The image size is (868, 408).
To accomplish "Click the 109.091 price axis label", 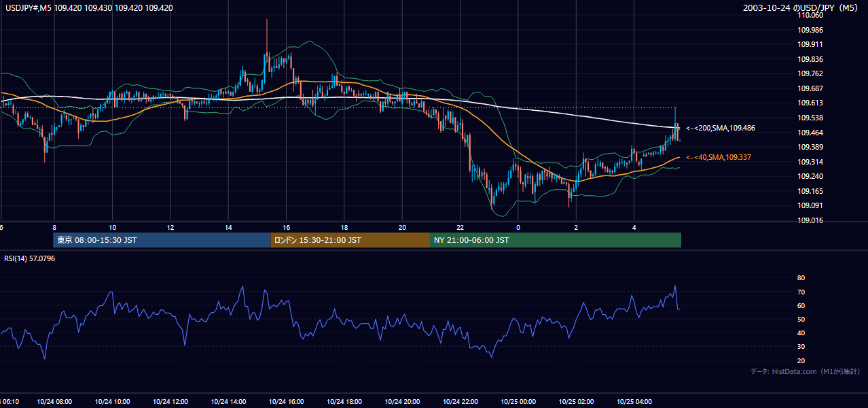I will 811,205.
